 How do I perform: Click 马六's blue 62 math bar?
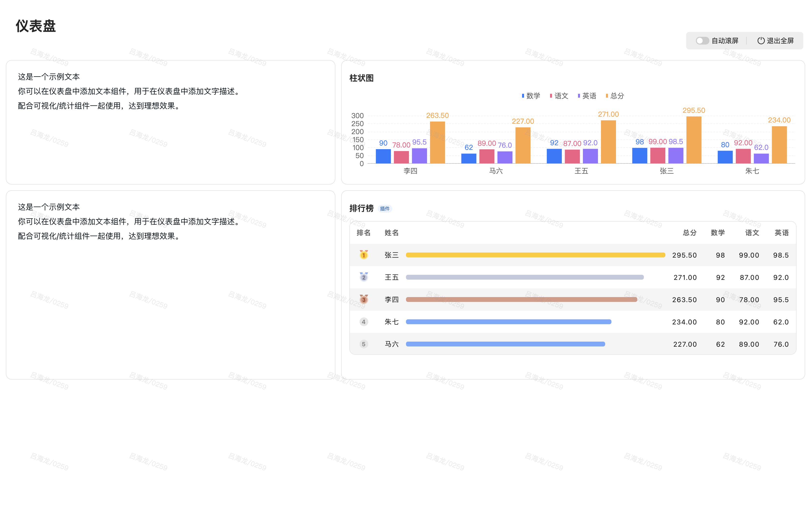468,159
